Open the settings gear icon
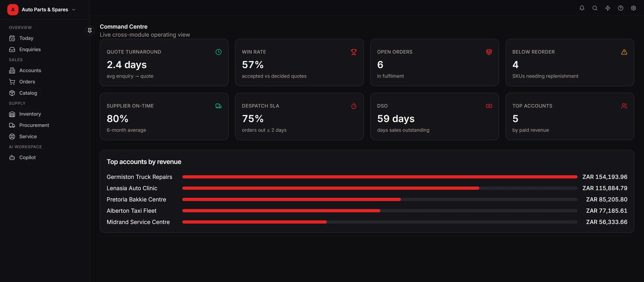Viewport: 644px width, 282px height. pyautogui.click(x=633, y=8)
